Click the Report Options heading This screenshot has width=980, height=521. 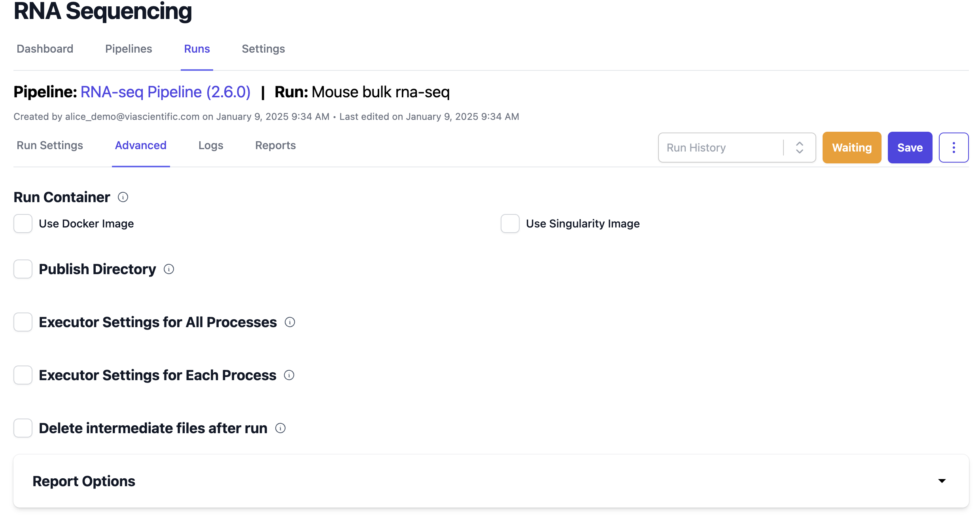(84, 481)
